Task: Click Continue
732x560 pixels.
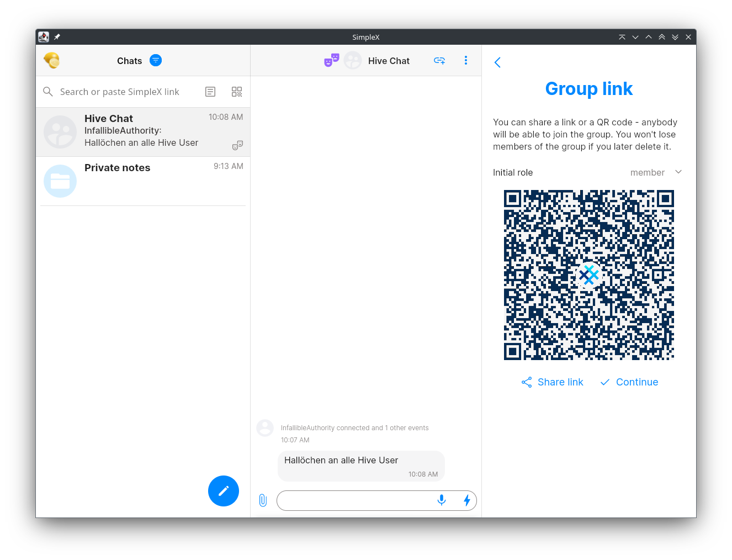Action: (x=629, y=382)
